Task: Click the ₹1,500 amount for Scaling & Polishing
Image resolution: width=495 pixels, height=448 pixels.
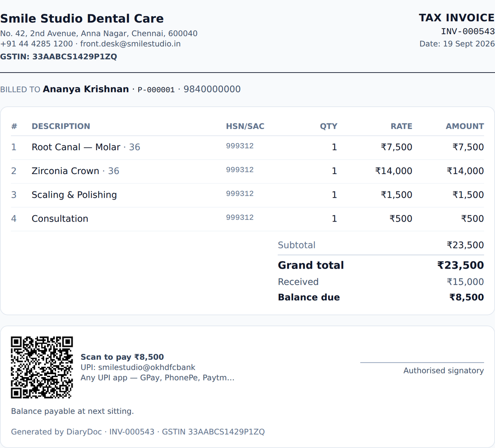Action: 468,195
